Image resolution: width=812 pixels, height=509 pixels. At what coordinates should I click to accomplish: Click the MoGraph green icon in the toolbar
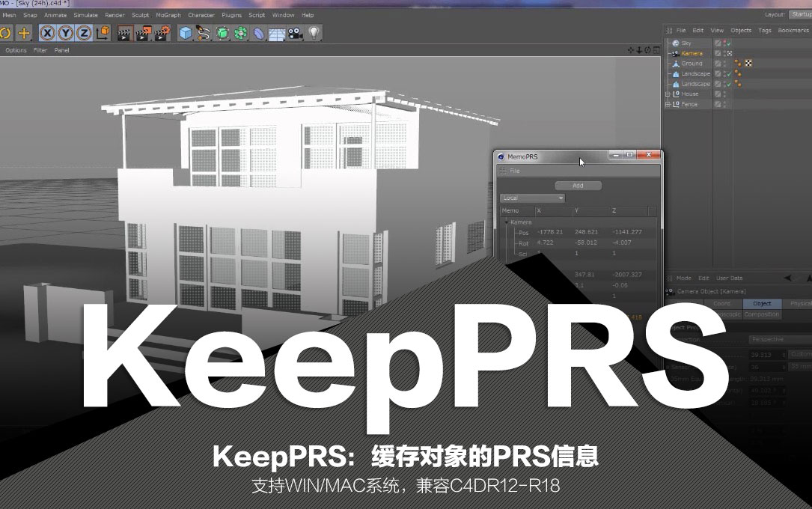[x=242, y=33]
